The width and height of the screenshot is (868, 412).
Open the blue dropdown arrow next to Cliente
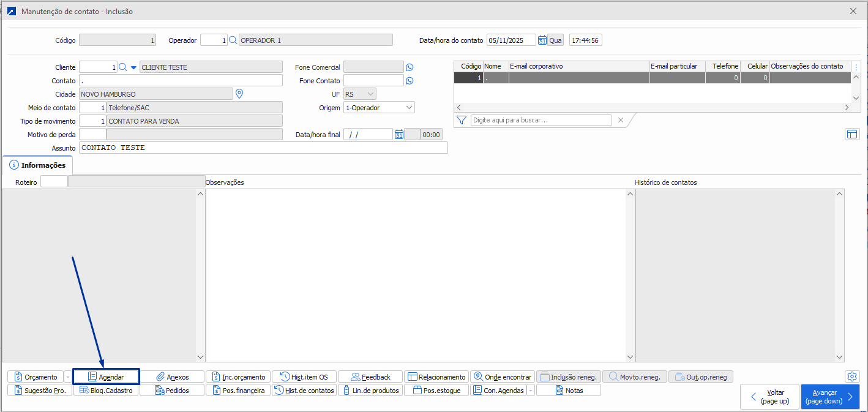pos(133,67)
